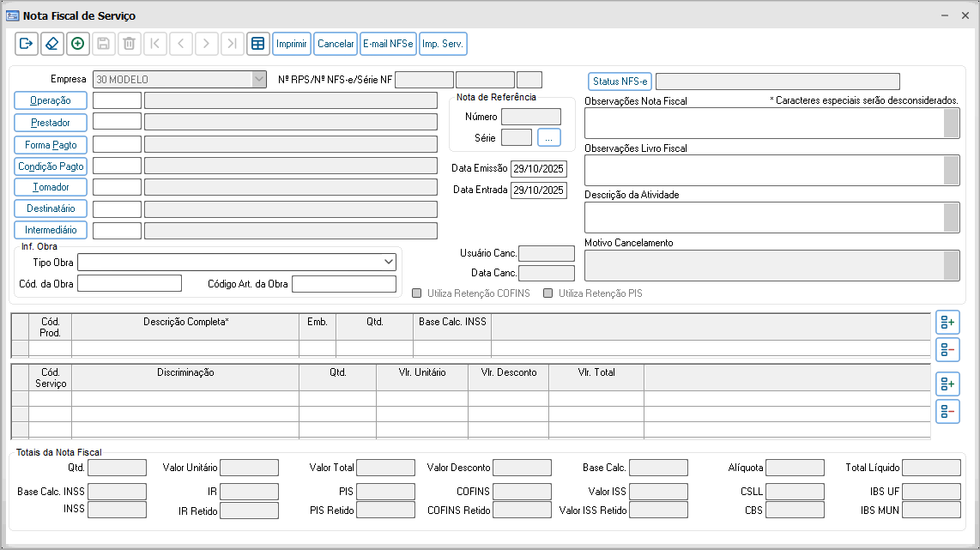
Task: Click the Observações Nota Fiscal scrollbar
Action: tap(951, 124)
